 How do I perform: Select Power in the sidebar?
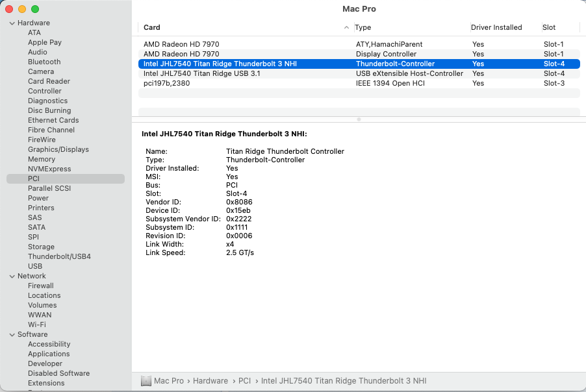(x=38, y=198)
